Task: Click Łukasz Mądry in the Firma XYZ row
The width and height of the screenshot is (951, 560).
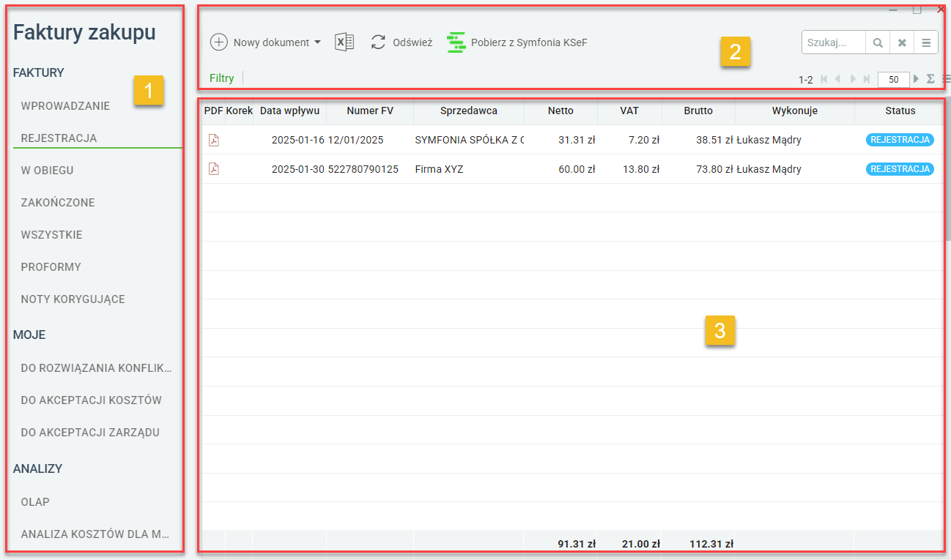Action: click(x=769, y=169)
